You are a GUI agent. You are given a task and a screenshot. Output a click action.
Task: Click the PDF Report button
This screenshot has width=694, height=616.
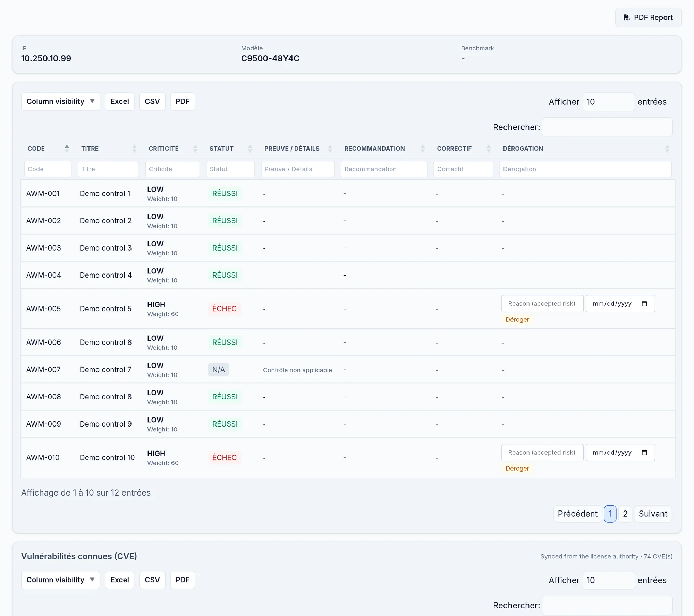tap(648, 17)
